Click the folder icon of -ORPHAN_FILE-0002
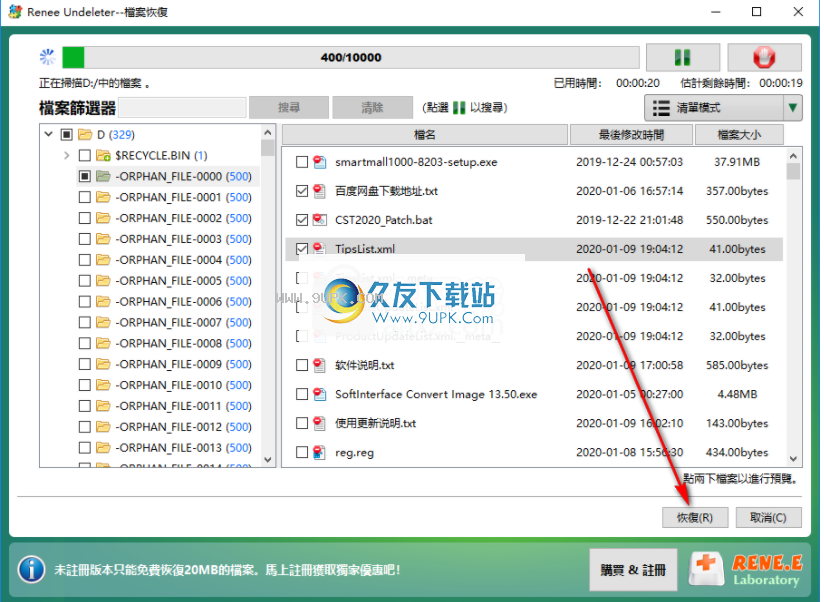The image size is (824, 602). point(104,218)
